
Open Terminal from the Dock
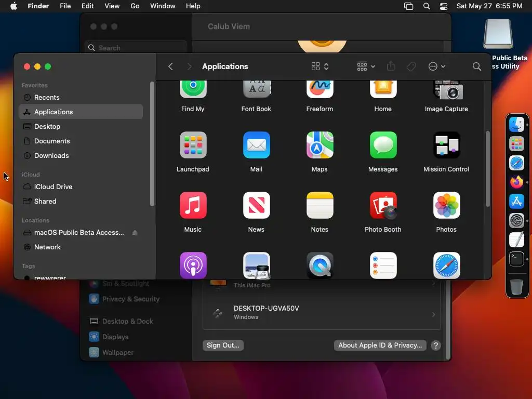pyautogui.click(x=516, y=259)
